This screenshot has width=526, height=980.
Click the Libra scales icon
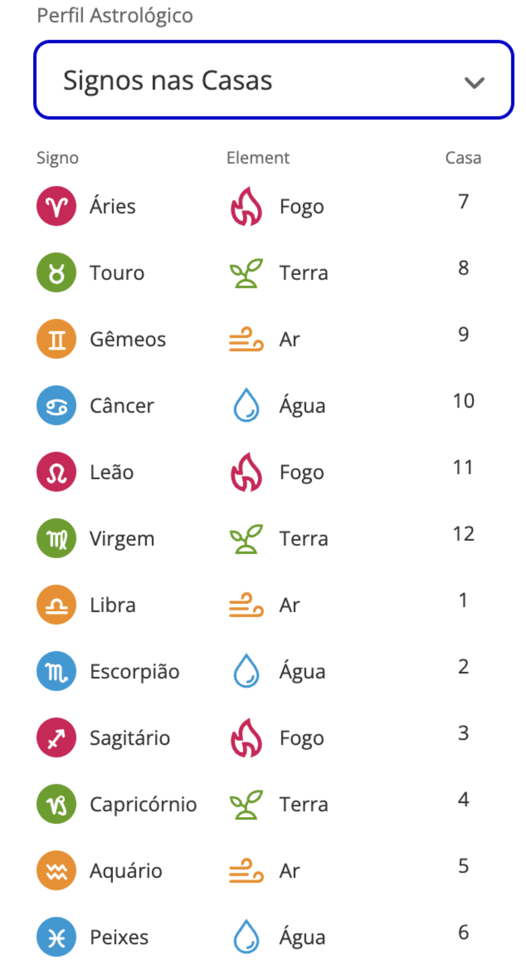57,605
